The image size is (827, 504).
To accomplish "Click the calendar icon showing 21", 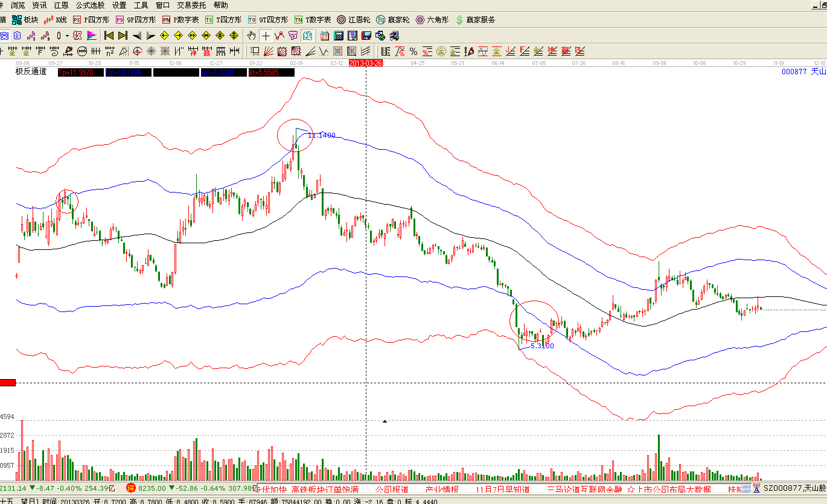I will 325,36.
